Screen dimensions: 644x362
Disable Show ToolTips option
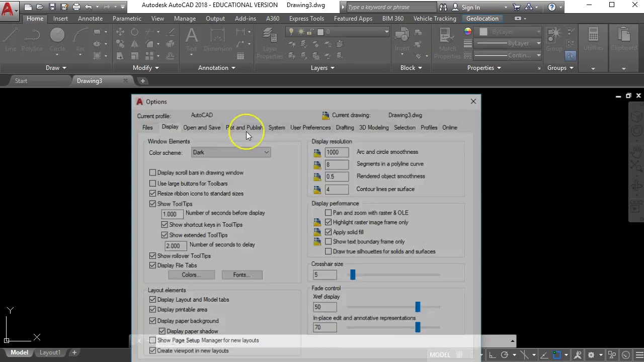[x=153, y=204]
